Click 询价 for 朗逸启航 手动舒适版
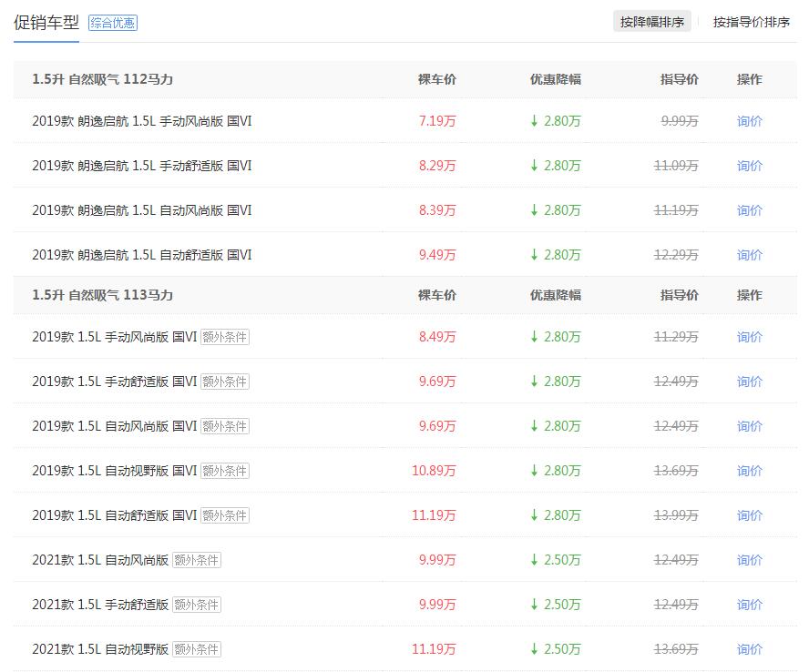 click(x=749, y=166)
